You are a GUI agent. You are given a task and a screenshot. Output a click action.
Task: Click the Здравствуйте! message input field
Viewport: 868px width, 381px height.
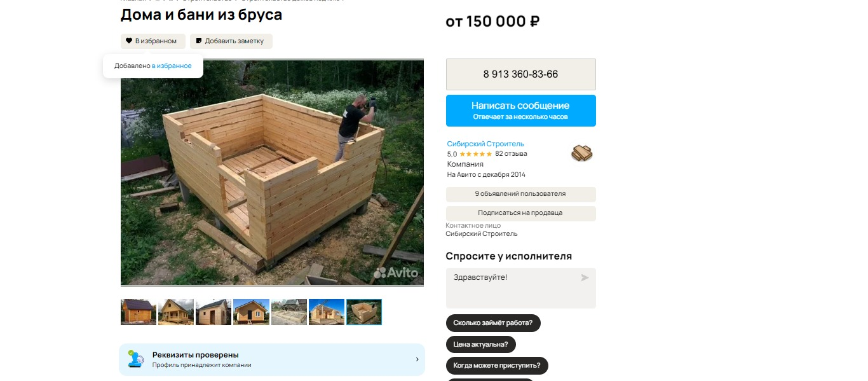(x=521, y=287)
